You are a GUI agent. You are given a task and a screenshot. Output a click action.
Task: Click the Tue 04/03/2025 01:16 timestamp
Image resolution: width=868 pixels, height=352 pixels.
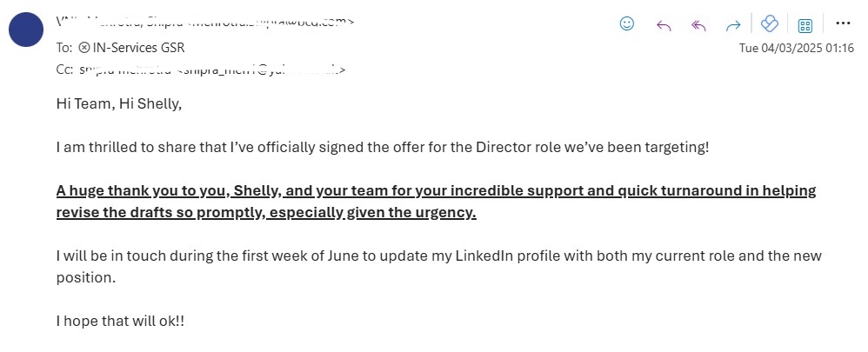[x=796, y=48]
